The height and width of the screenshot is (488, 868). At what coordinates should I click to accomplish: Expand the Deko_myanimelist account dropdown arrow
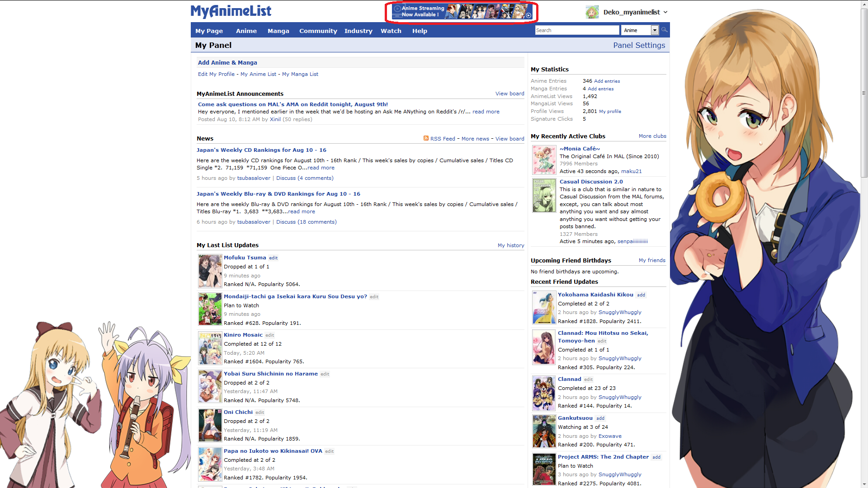[x=665, y=12]
